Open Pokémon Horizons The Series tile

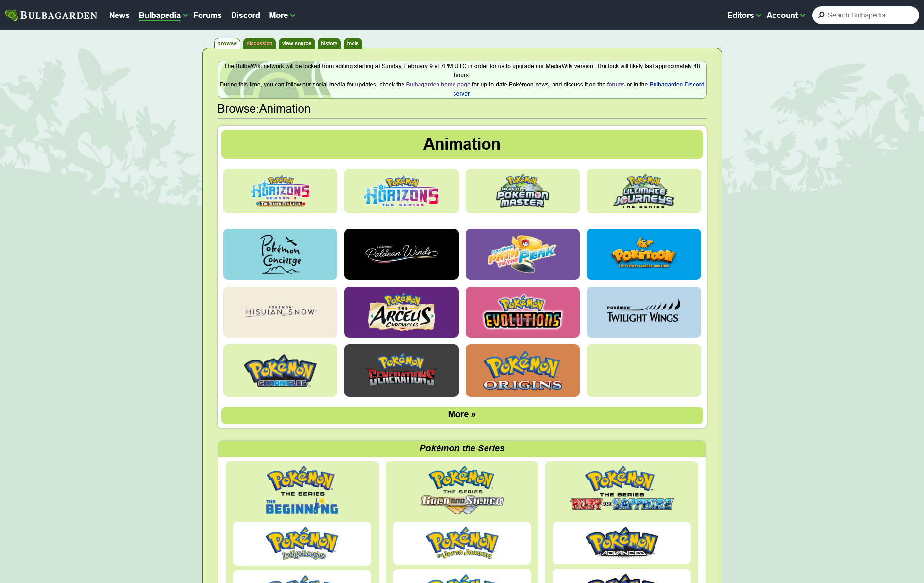(402, 191)
